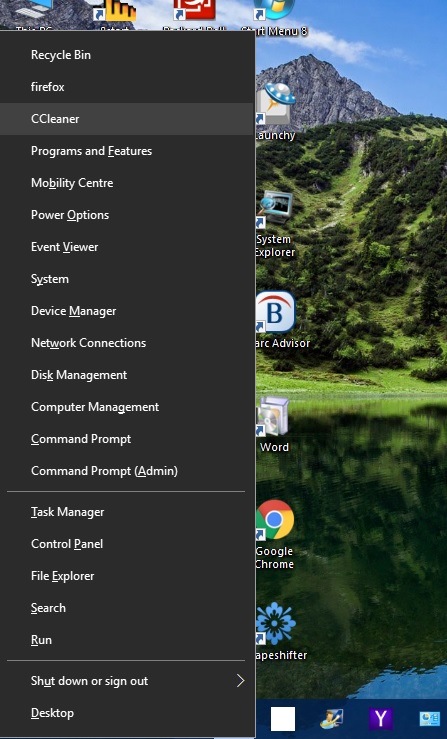Choose Desktop at the menu bottom

pos(127,714)
